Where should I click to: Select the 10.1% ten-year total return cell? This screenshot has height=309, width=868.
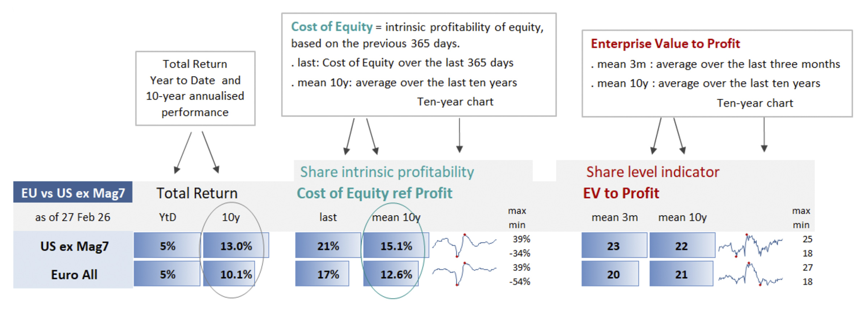click(x=236, y=275)
